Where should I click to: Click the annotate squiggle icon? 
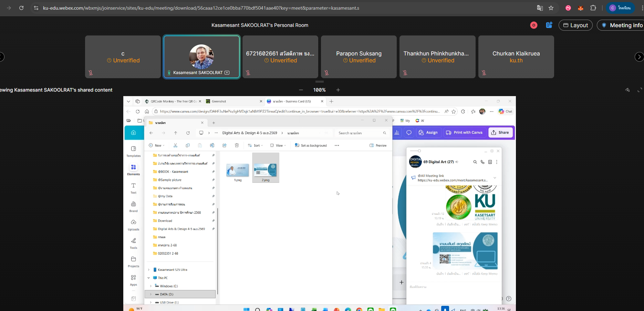(627, 90)
